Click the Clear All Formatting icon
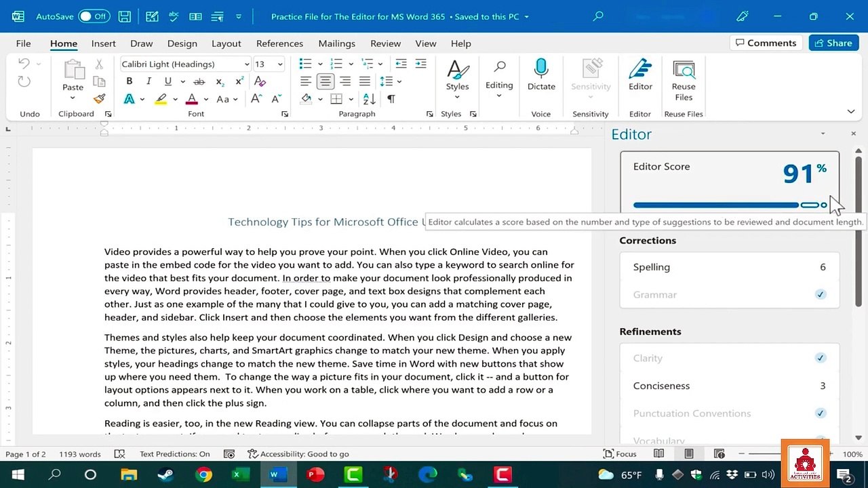 pos(260,81)
